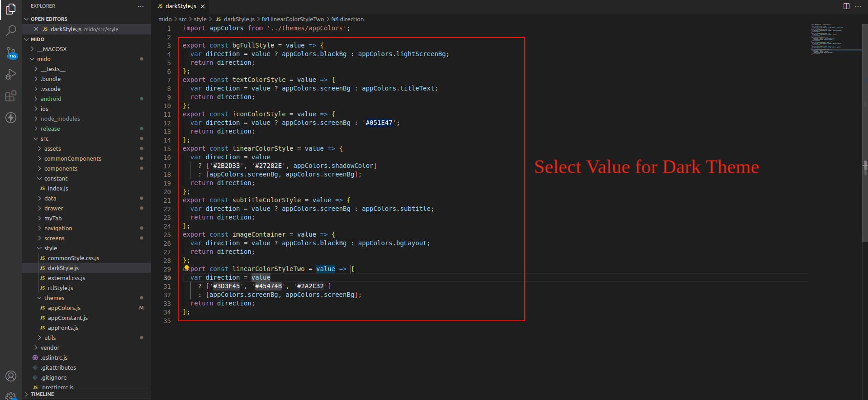
Task: Open Explorer's more actions ellipsis
Action: (x=141, y=6)
